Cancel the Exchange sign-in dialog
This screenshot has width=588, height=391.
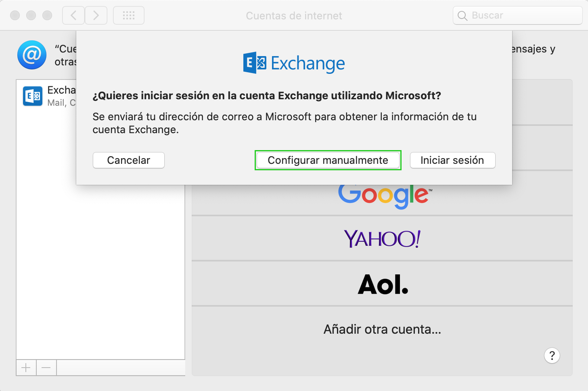tap(128, 160)
